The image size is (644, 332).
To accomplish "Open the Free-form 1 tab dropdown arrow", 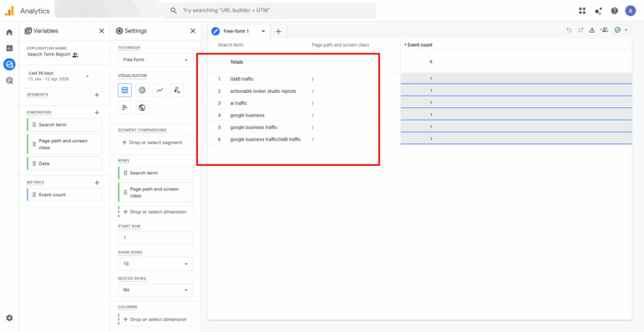I will (x=263, y=31).
